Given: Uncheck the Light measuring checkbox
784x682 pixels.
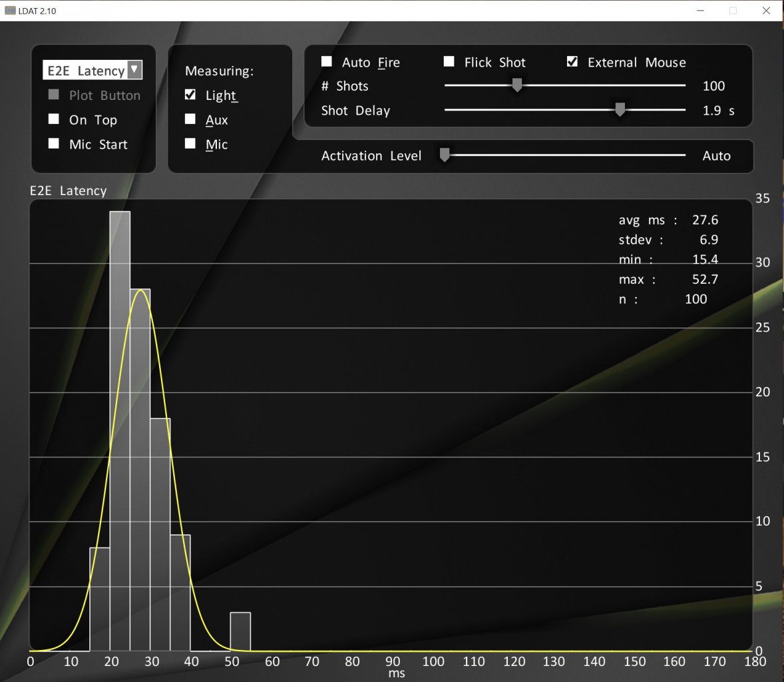Looking at the screenshot, I should point(190,95).
